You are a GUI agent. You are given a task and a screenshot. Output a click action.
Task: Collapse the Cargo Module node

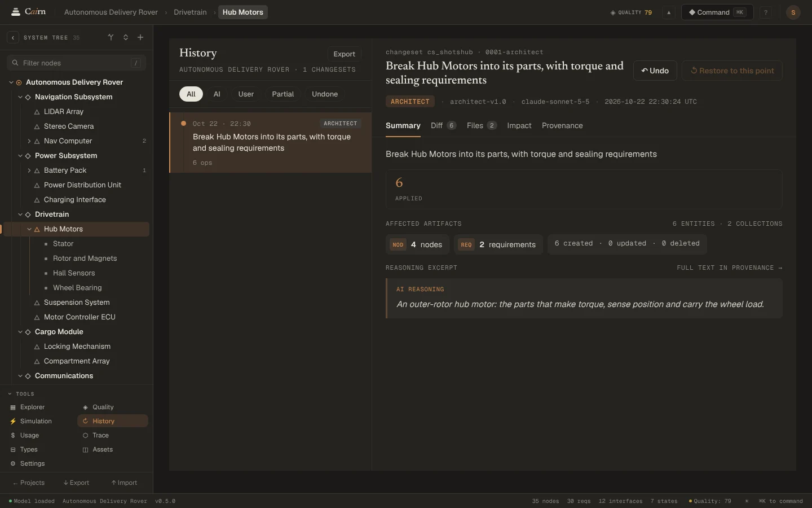point(20,332)
